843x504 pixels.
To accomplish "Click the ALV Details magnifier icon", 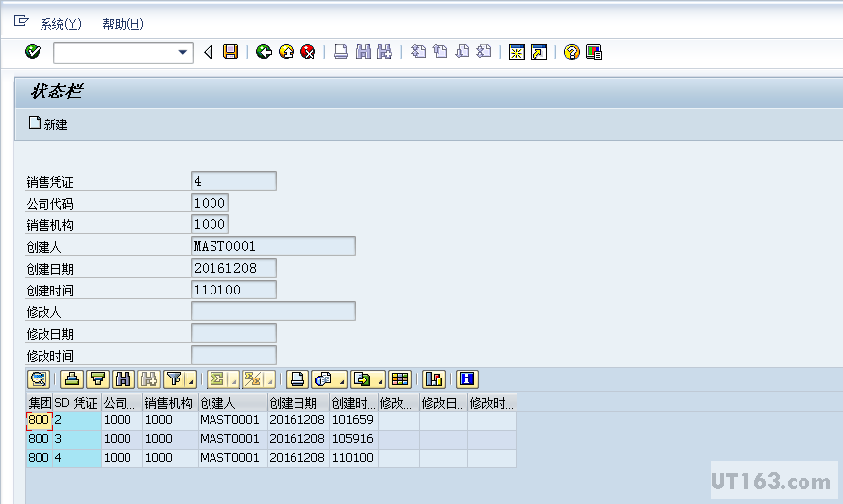I will coord(39,378).
